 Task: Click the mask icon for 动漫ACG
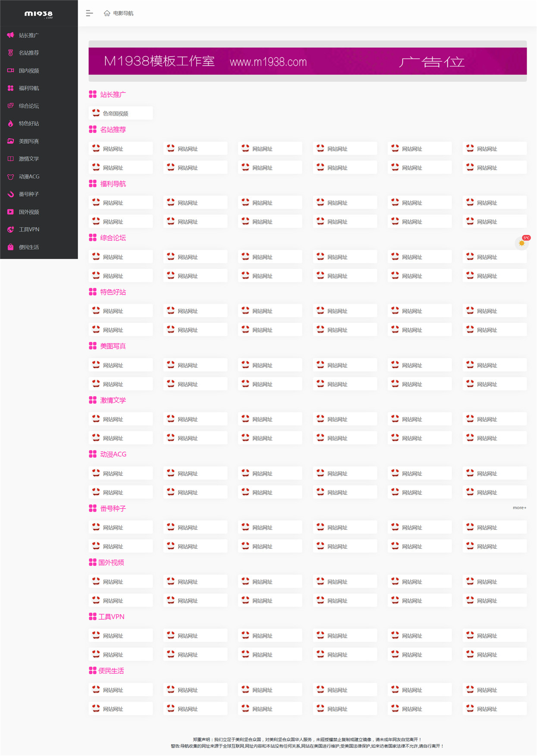click(10, 177)
